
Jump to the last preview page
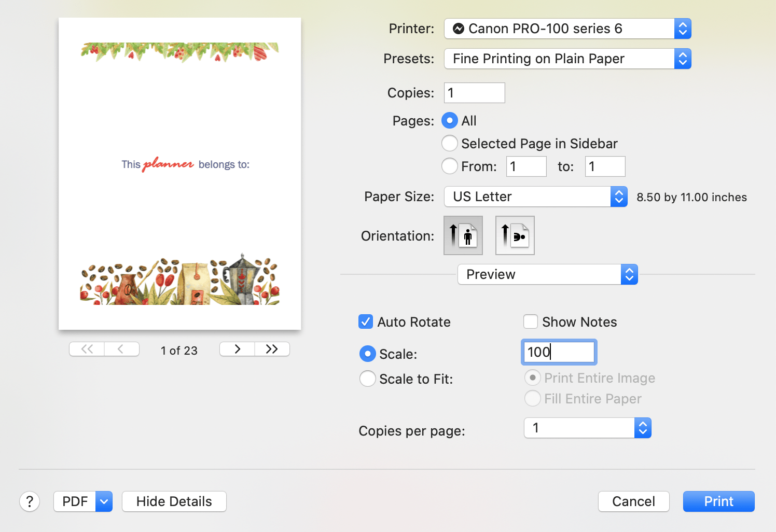click(272, 349)
